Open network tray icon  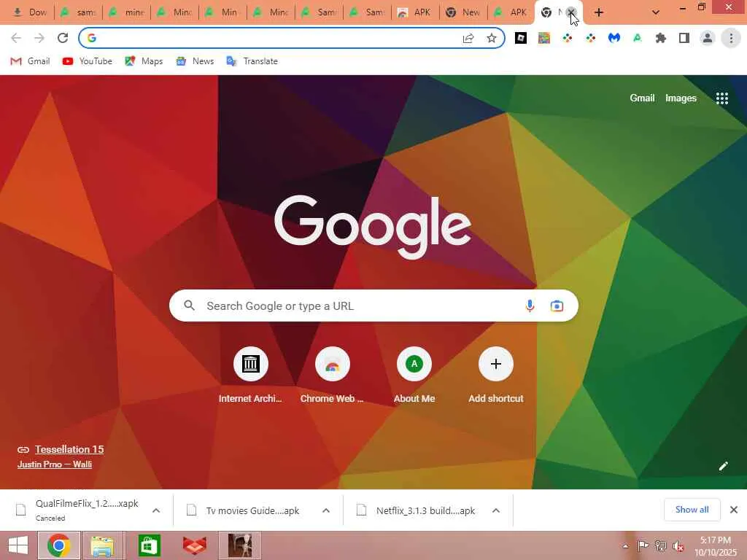click(x=660, y=546)
